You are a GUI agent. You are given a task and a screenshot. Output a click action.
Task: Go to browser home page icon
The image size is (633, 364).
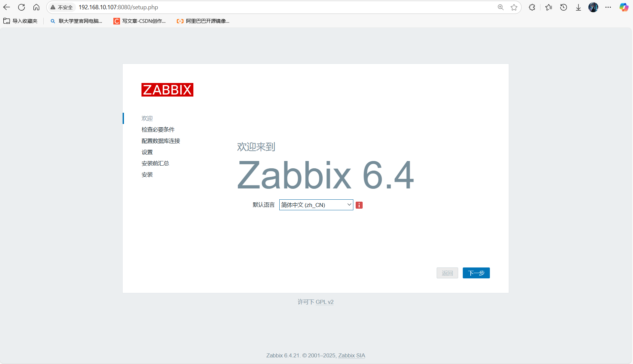pyautogui.click(x=36, y=7)
